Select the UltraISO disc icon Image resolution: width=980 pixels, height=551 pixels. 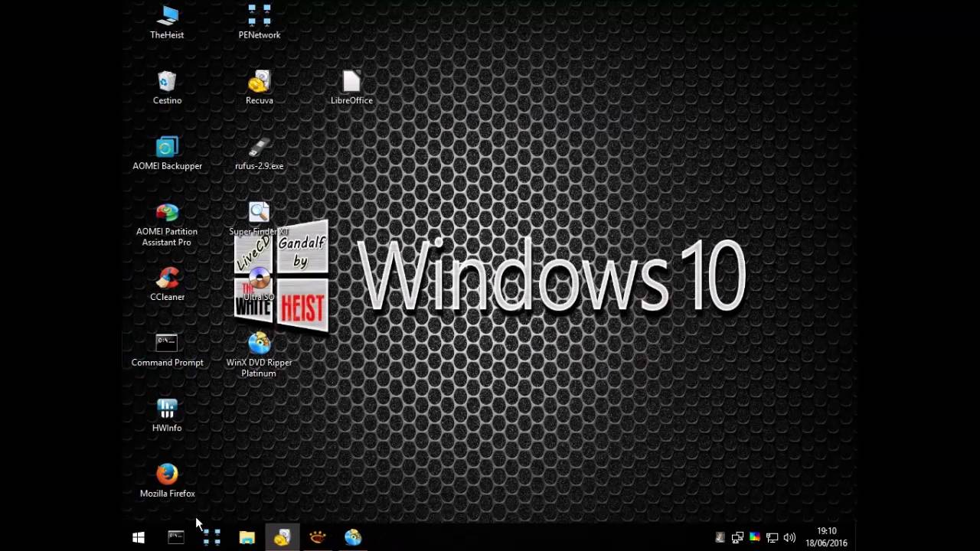coord(259,284)
